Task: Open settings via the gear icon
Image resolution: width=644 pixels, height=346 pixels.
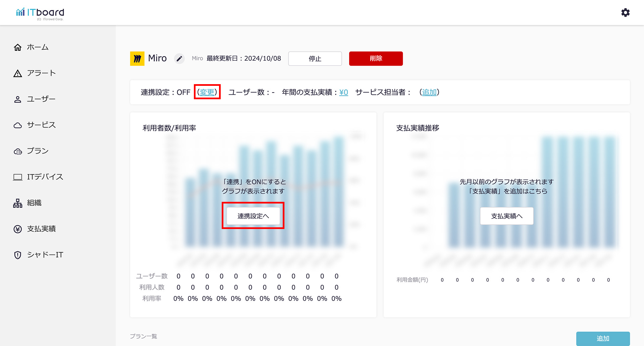Action: [625, 13]
